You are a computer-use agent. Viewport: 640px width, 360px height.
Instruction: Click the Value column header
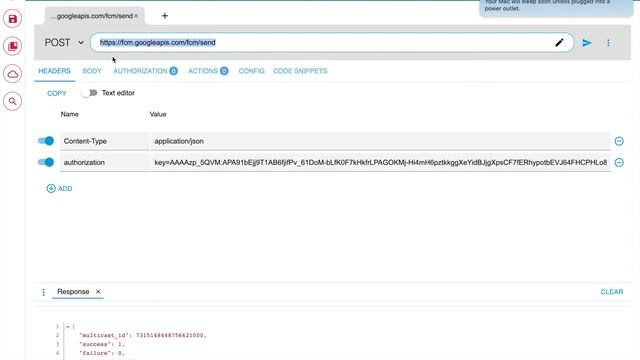pyautogui.click(x=158, y=114)
